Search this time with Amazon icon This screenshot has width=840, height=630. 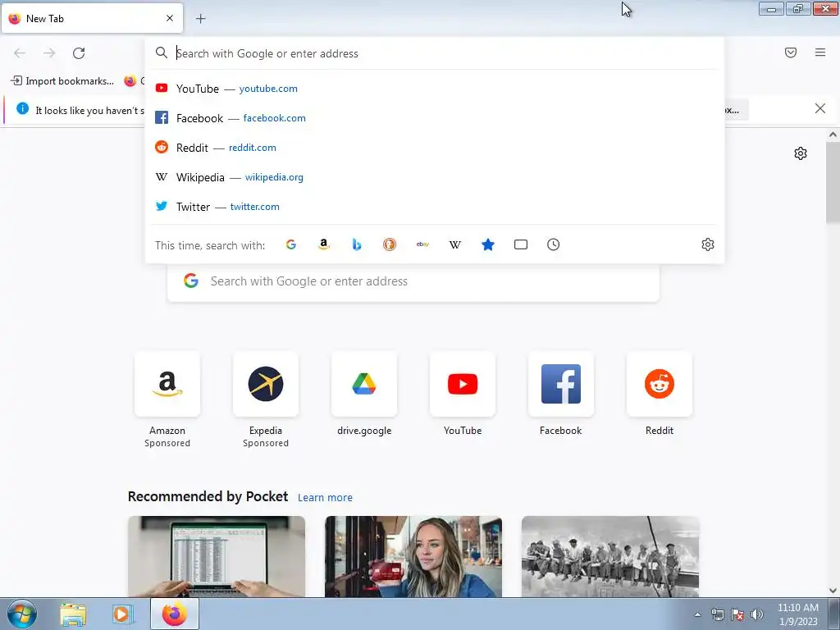[323, 244]
